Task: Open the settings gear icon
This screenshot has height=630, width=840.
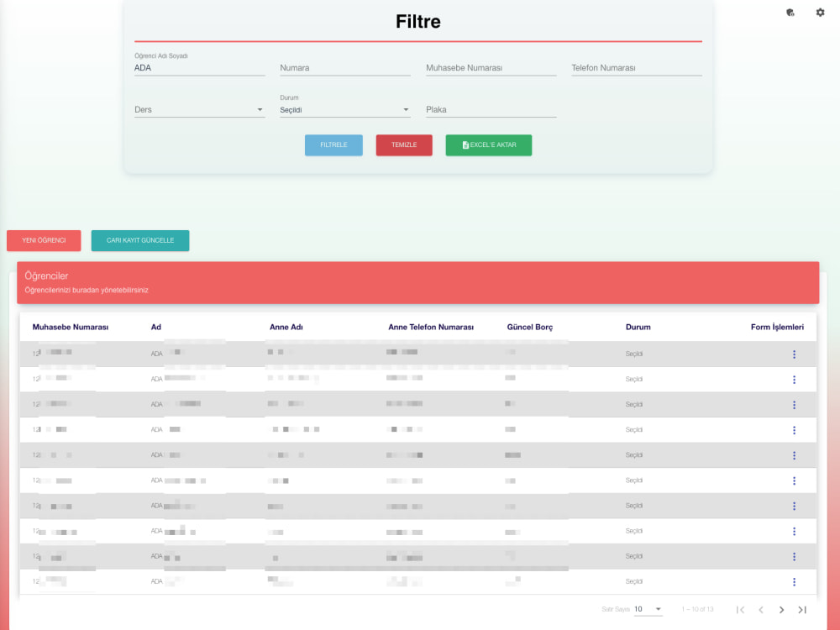Action: point(820,13)
